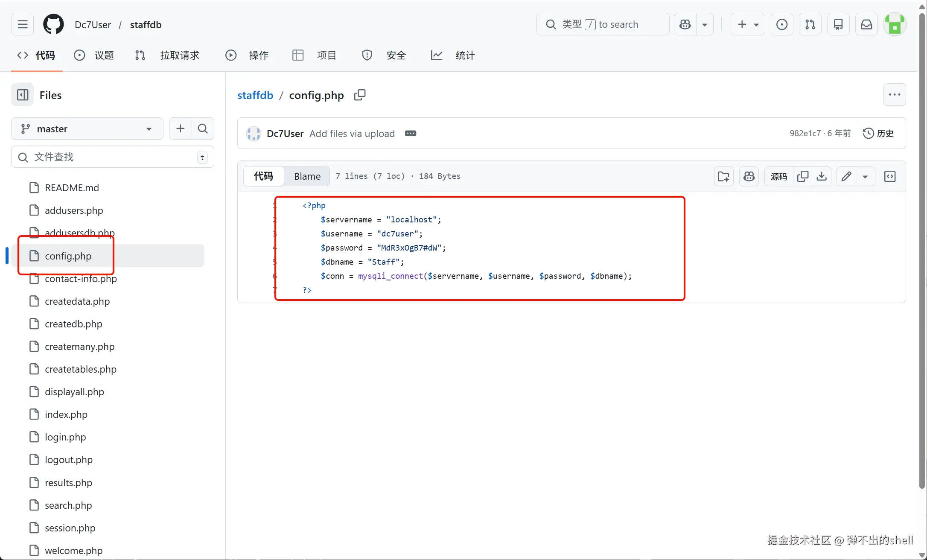Expand the commit message ellipsis
The height and width of the screenshot is (560, 927).
pos(411,134)
